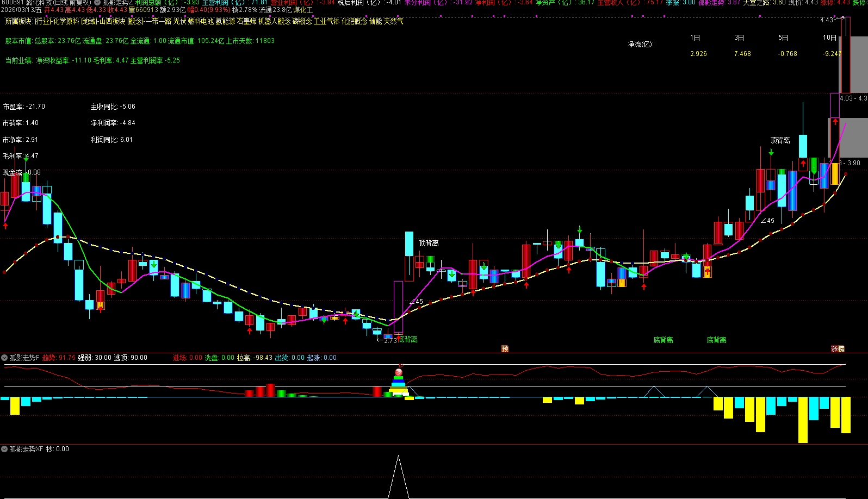Click the red ball marker on the pyramid signal
868x499 pixels.
coord(399,372)
